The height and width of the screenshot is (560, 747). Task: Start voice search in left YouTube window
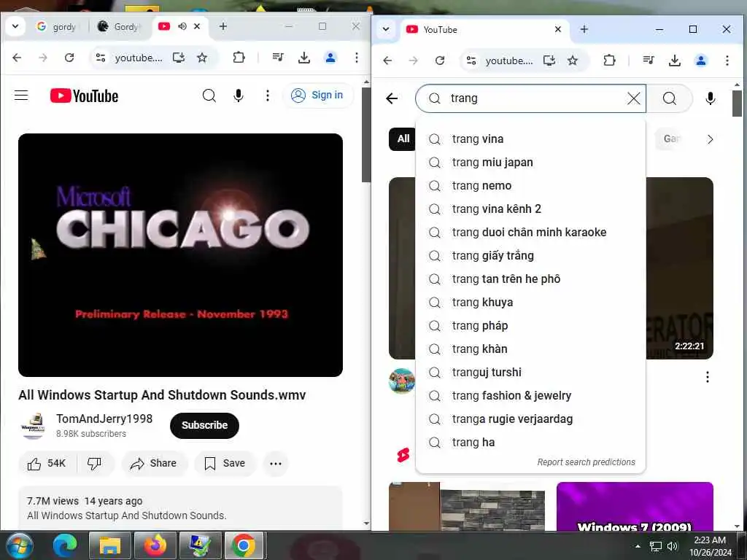tap(239, 96)
